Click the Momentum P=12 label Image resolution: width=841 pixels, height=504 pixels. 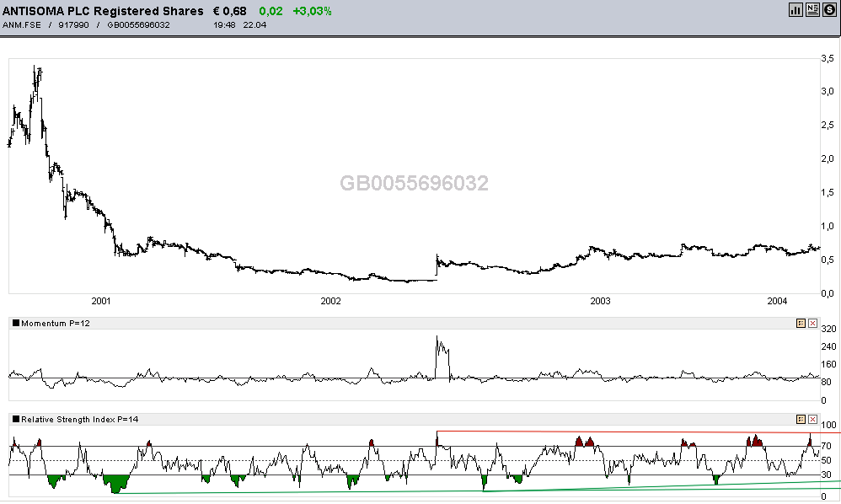(56, 324)
